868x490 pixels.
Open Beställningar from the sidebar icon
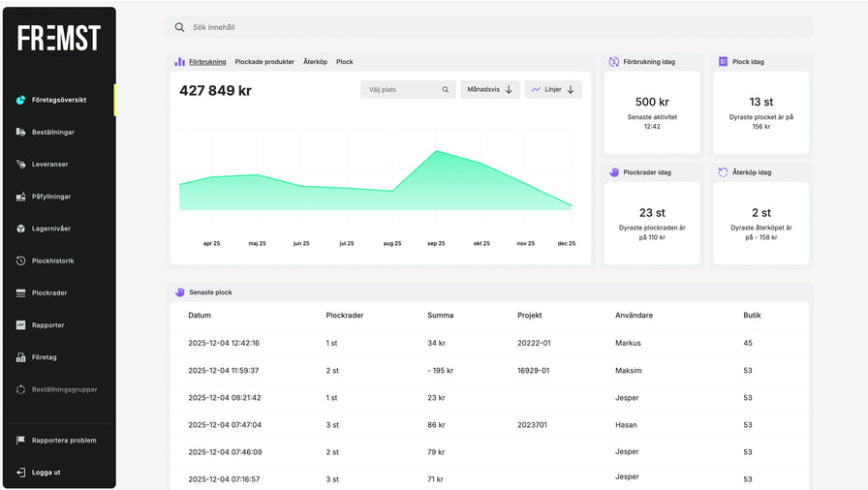pyautogui.click(x=20, y=132)
